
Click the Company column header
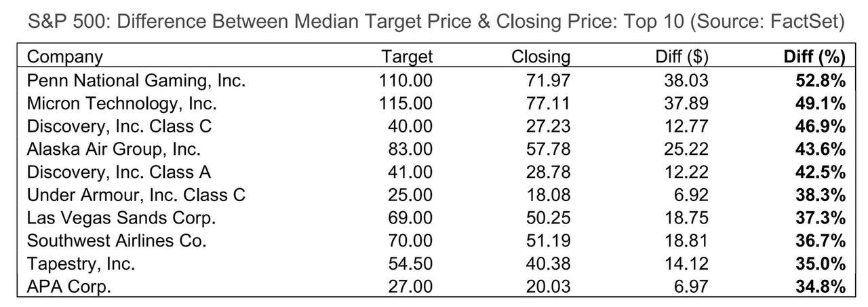point(65,58)
